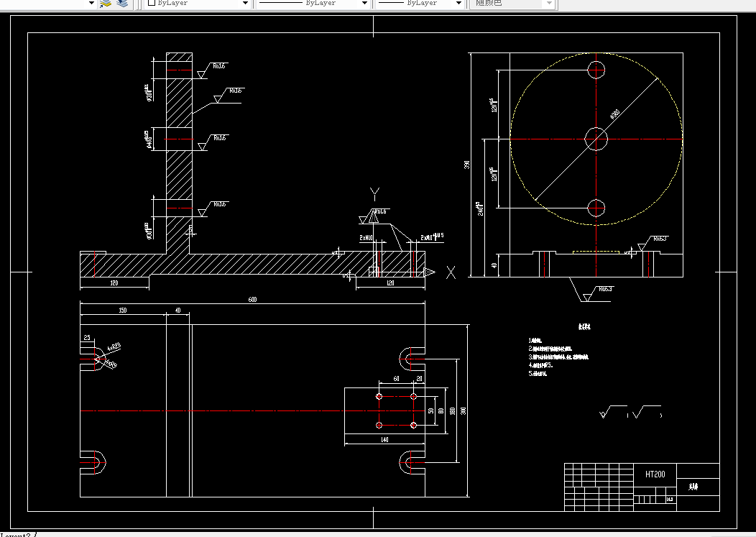Select the HT200 material cell in title block

click(655, 474)
